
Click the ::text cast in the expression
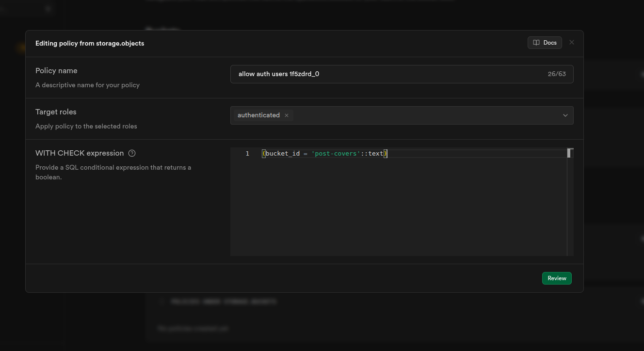coord(372,154)
